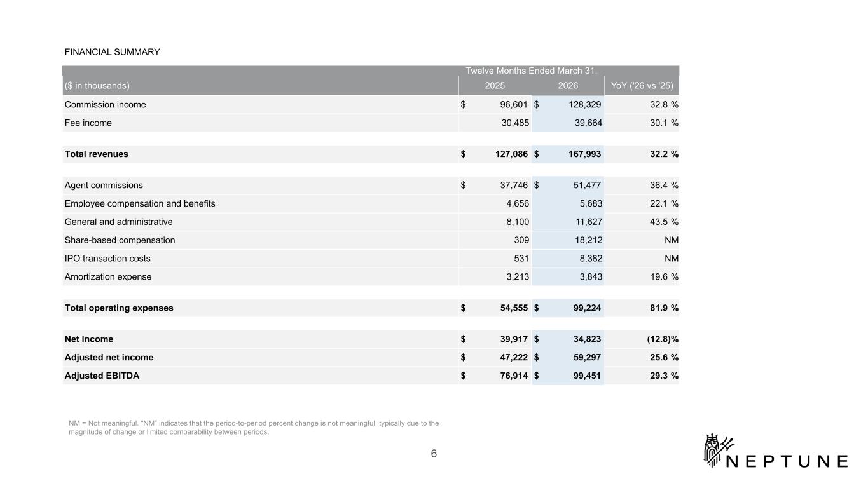
Task: Click Employee compensation and benefits label
Action: point(140,204)
